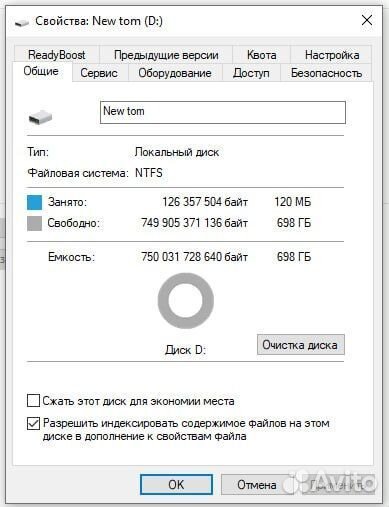The height and width of the screenshot is (507, 389).
Task: Open the Настройка tab
Action: coord(332,55)
